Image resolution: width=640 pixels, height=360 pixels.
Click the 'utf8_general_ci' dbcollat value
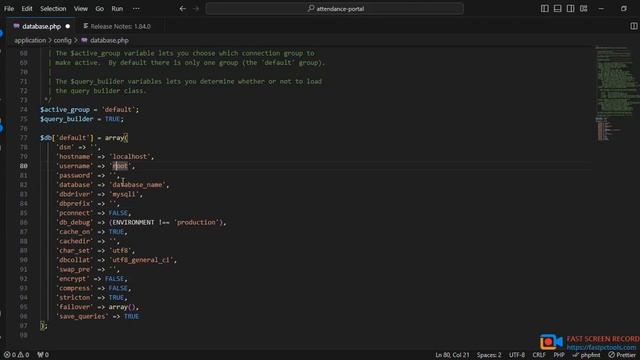click(x=142, y=260)
